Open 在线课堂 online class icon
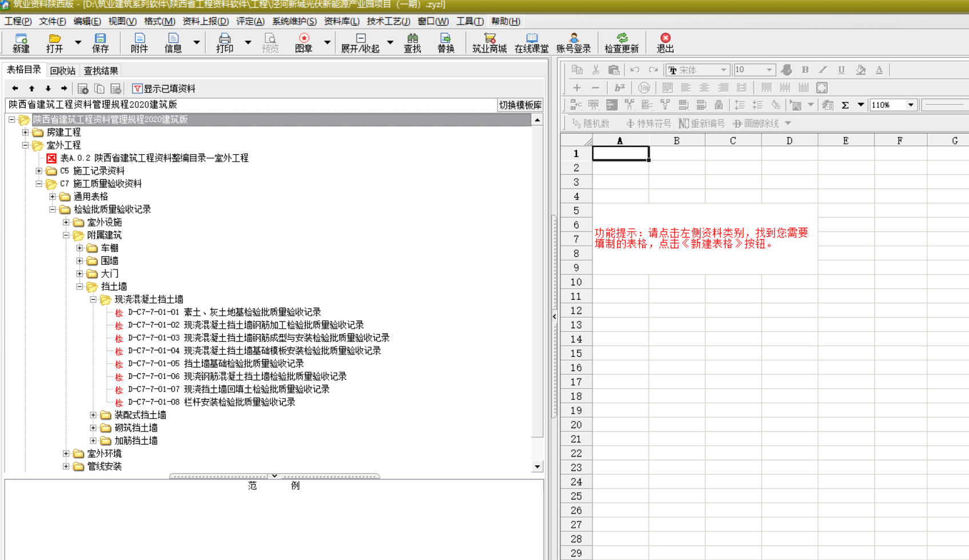The height and width of the screenshot is (560, 969). pos(531,43)
